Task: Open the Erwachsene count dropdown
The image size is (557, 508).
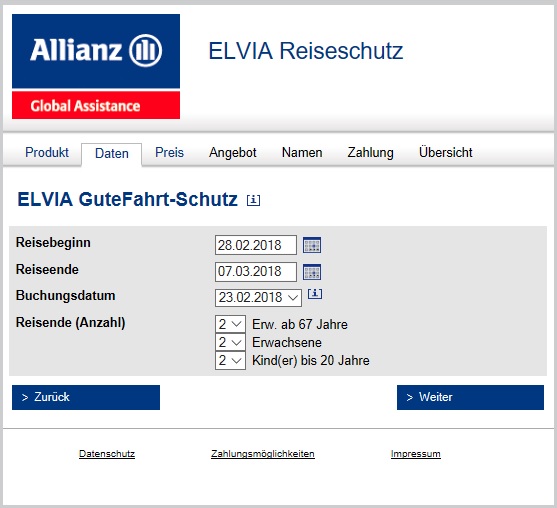Action: pyautogui.click(x=230, y=342)
